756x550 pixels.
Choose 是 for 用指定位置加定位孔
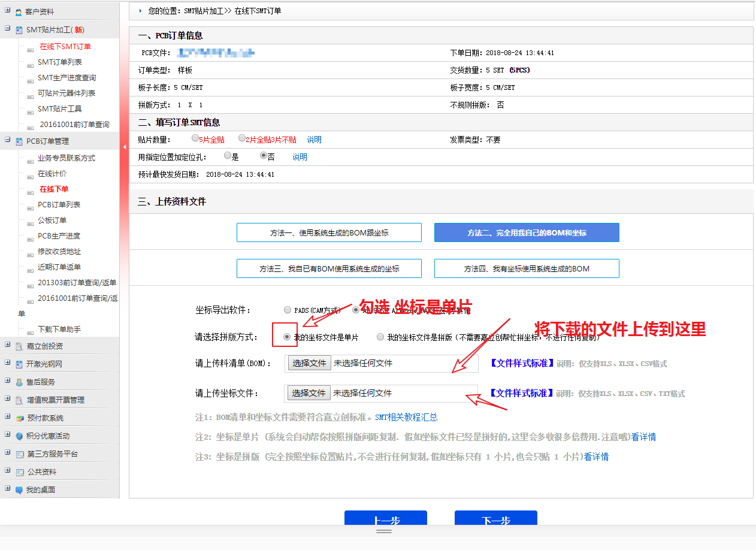point(227,156)
